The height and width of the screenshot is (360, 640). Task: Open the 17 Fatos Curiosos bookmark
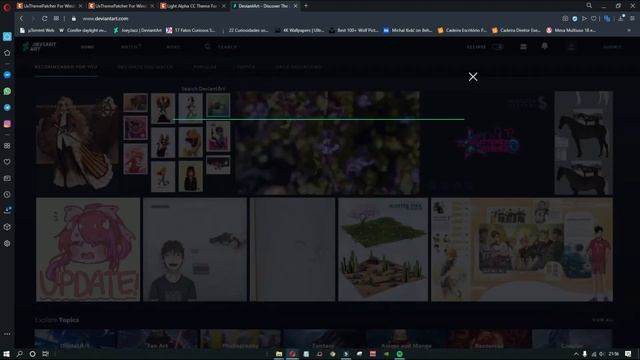pyautogui.click(x=191, y=30)
